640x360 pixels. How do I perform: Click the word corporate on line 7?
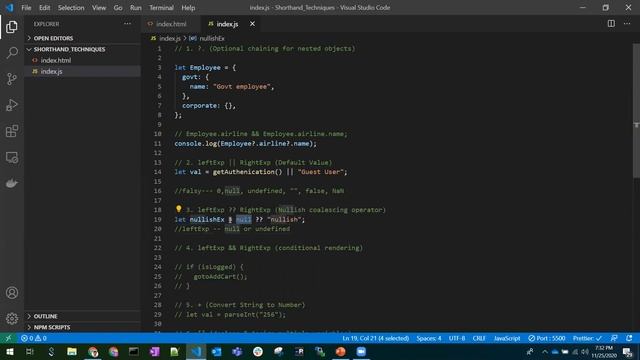point(200,105)
